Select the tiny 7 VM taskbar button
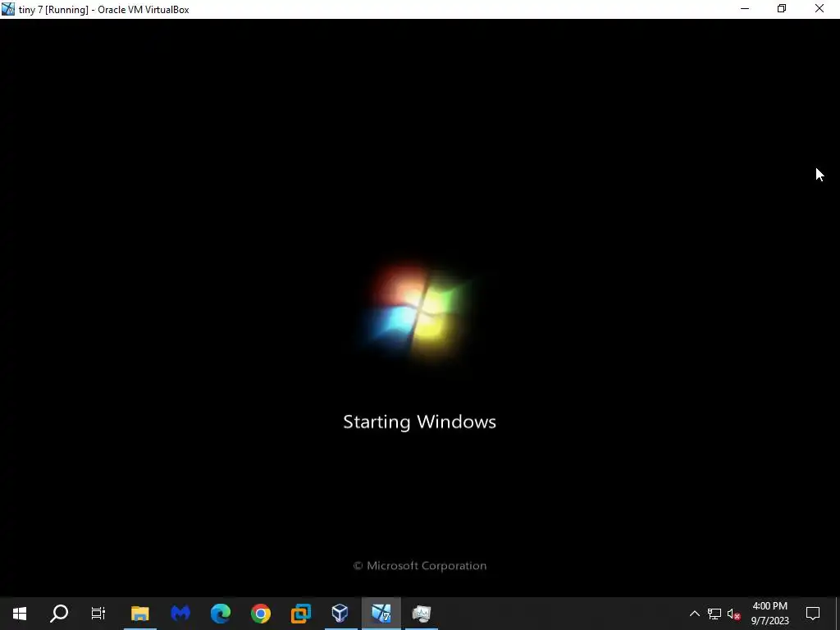The width and height of the screenshot is (840, 630). point(381,614)
